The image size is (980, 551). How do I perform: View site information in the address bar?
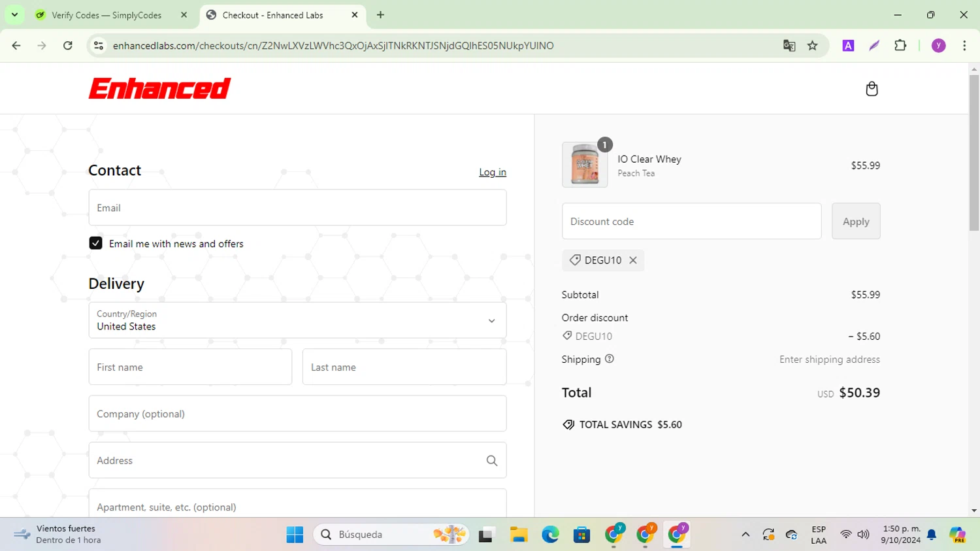[99, 46]
